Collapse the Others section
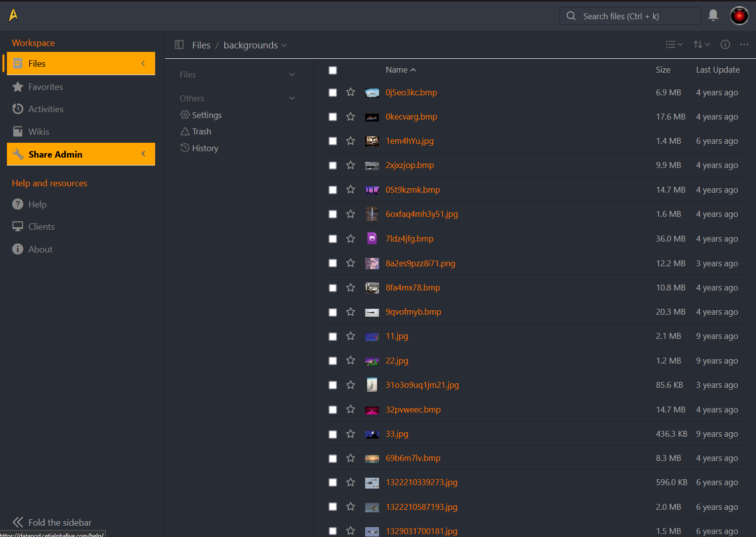Screen dimensions: 756x537 (x=292, y=98)
